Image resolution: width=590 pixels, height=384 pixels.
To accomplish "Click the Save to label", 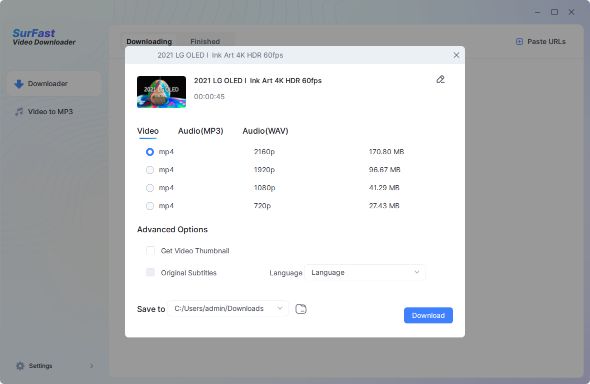I will tap(151, 309).
